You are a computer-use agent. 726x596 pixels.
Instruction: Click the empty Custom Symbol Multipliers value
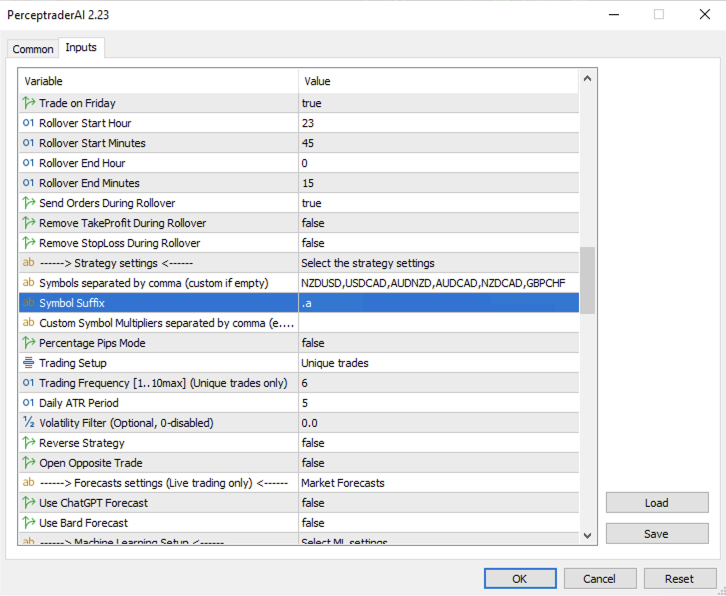pos(438,322)
